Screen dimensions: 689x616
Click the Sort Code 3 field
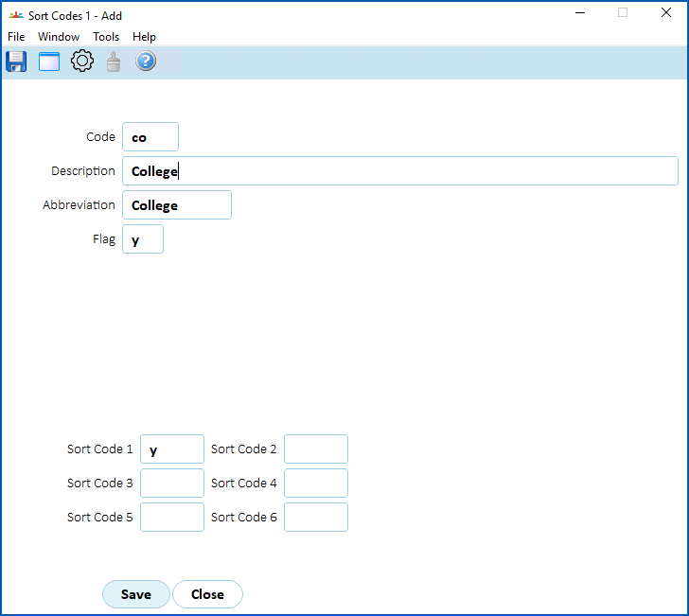172,483
